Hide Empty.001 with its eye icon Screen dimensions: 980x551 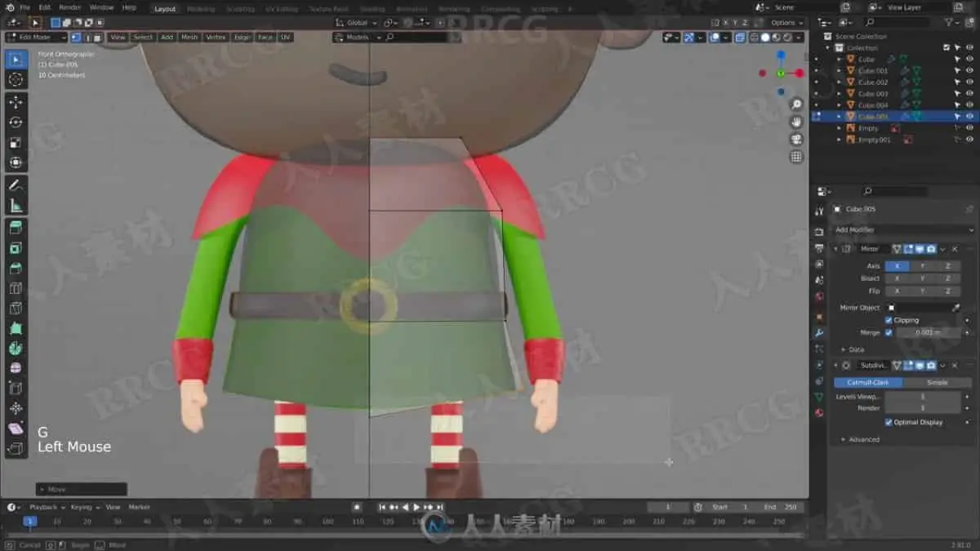(969, 140)
